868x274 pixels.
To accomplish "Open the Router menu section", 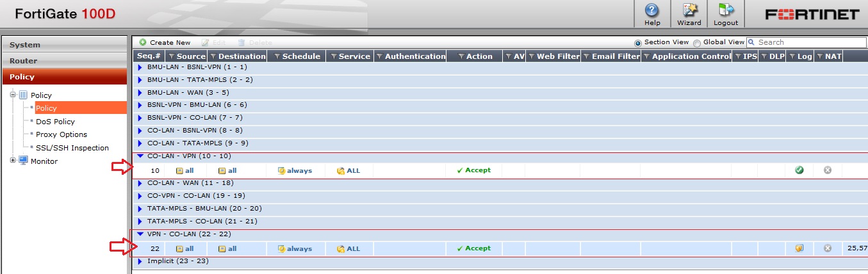I will pos(65,61).
